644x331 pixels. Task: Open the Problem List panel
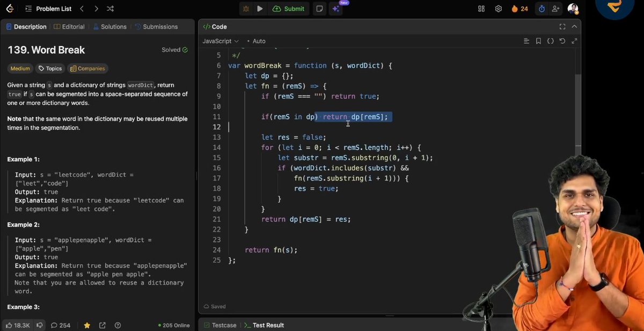[x=48, y=9]
